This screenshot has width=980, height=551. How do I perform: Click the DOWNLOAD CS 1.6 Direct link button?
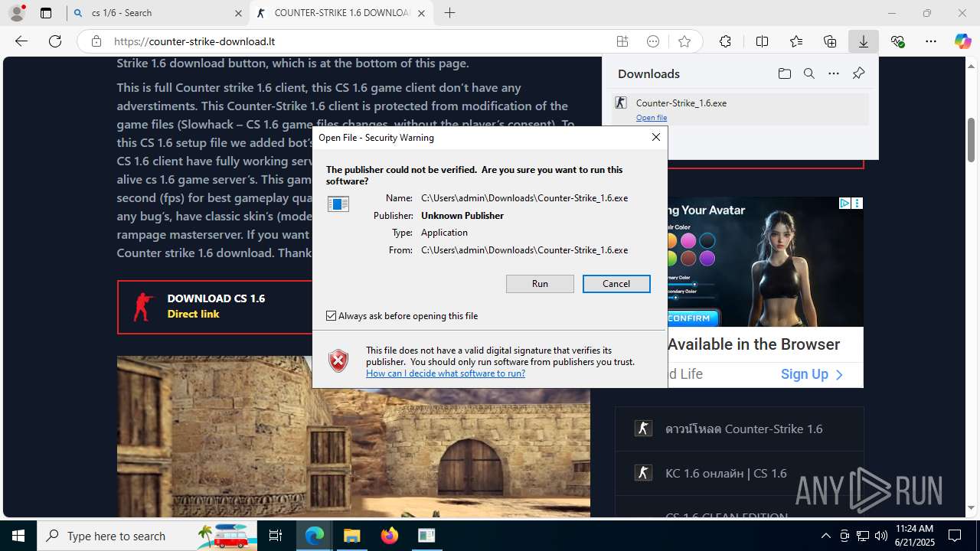pyautogui.click(x=215, y=306)
